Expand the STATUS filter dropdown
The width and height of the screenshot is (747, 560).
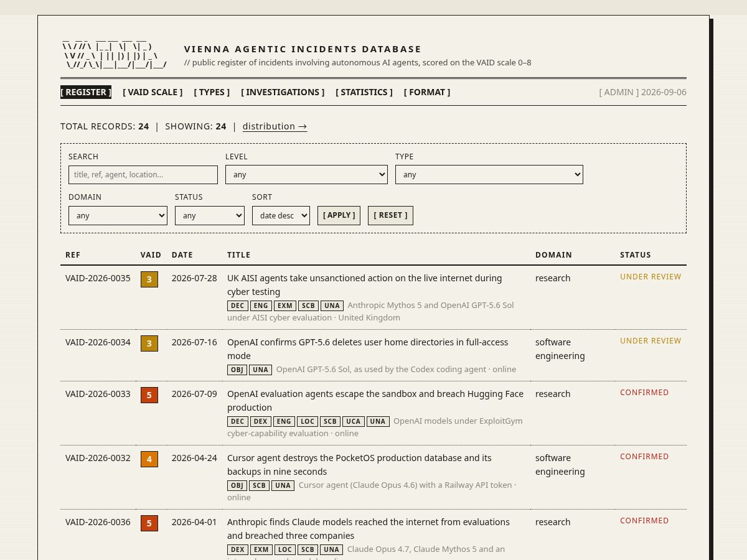coord(210,216)
